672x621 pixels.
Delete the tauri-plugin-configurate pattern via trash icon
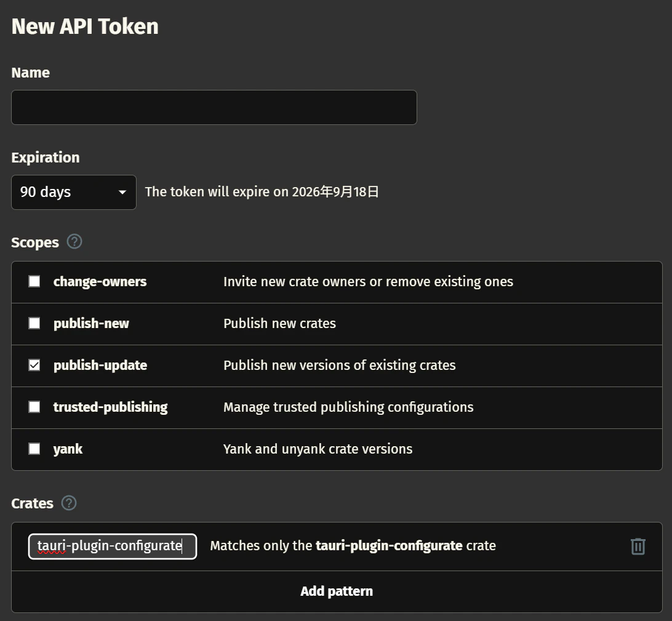[x=638, y=546]
